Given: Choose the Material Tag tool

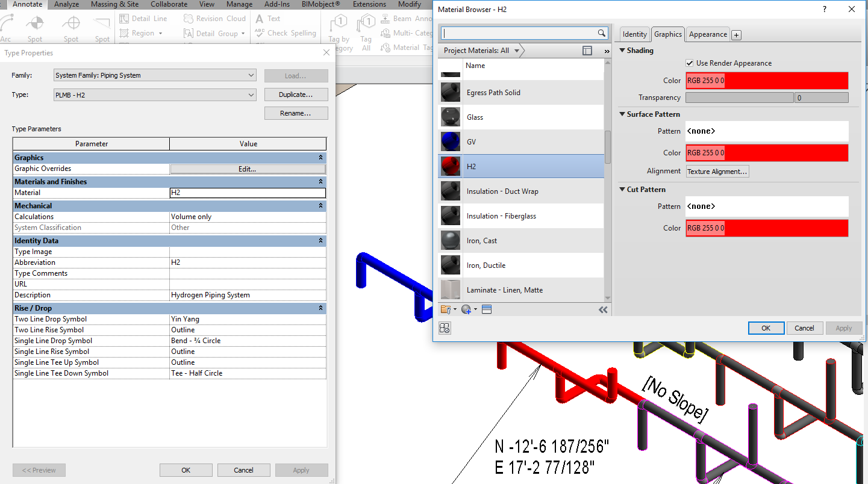Looking at the screenshot, I should [408, 48].
